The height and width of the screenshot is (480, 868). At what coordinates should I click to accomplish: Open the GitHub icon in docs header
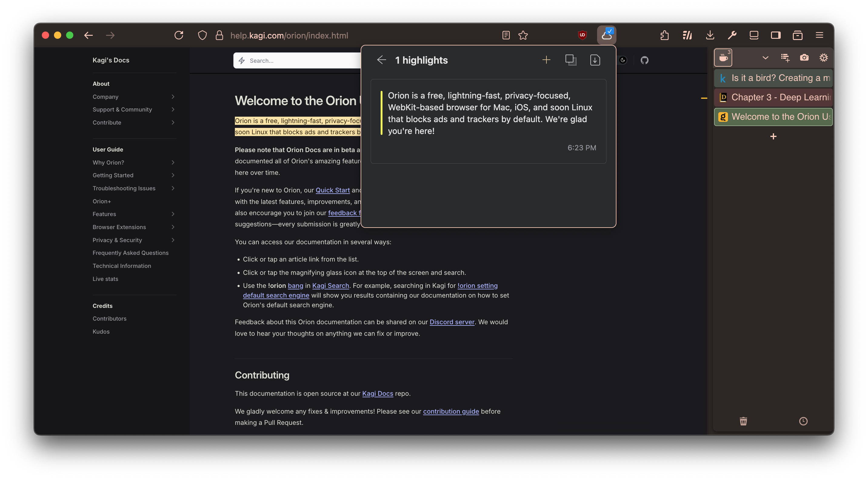click(x=644, y=60)
